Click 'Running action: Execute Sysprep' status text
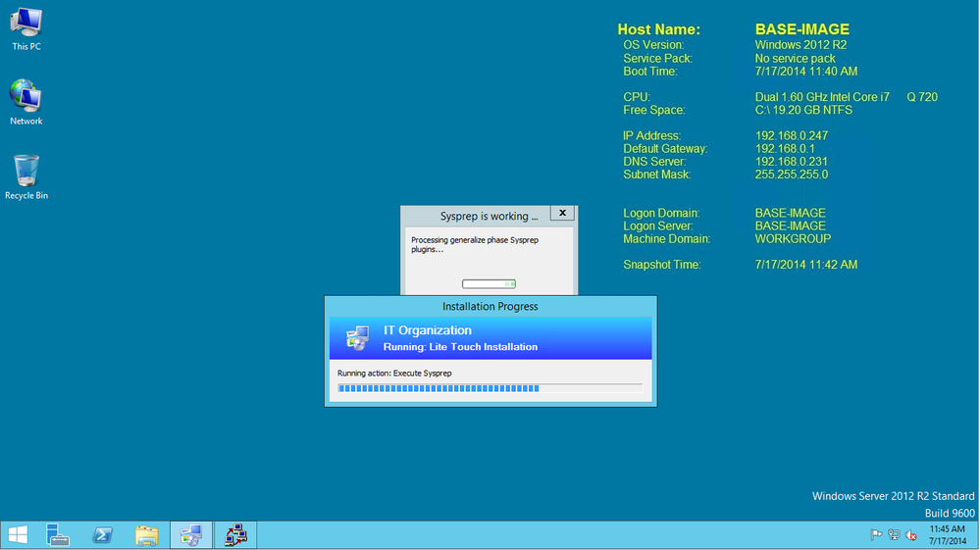 pyautogui.click(x=394, y=374)
